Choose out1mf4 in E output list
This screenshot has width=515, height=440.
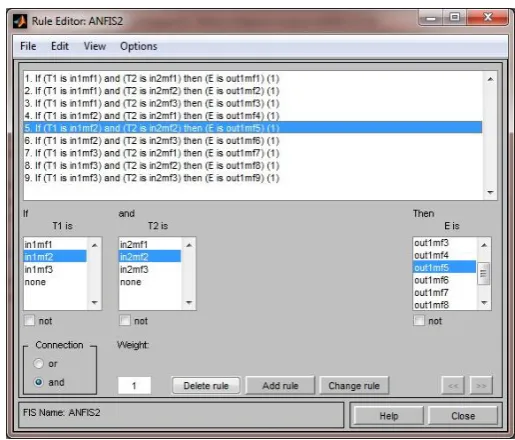pyautogui.click(x=445, y=255)
